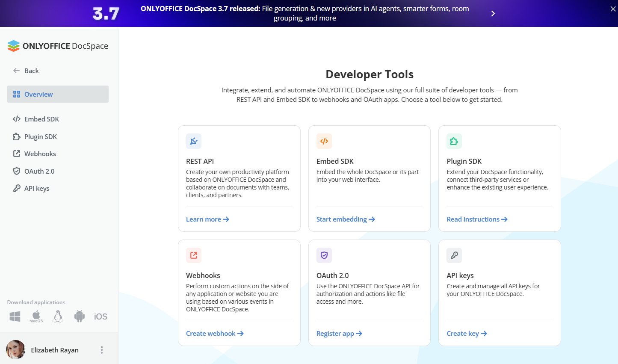Click the Developer Tools heading
Screen dimensions: 618x364
coord(370,74)
